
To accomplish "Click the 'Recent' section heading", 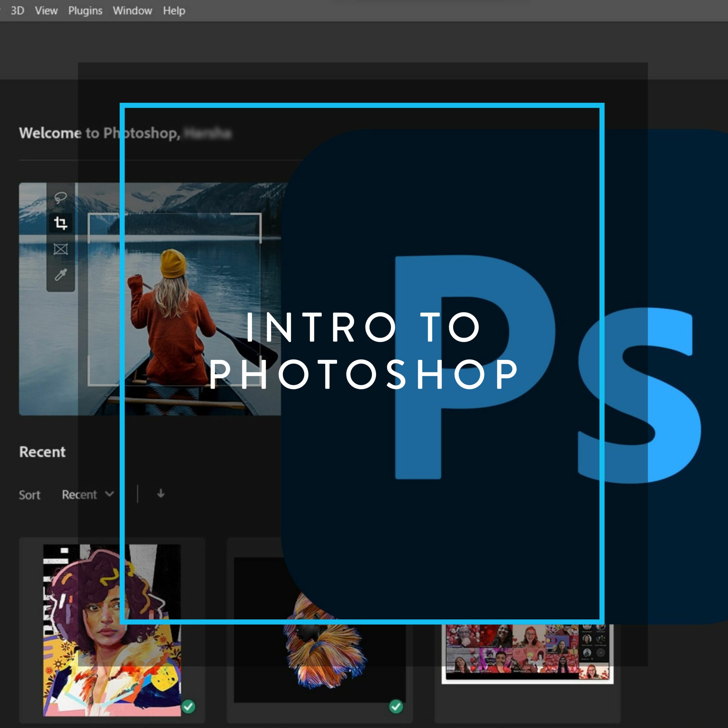I will (x=42, y=452).
